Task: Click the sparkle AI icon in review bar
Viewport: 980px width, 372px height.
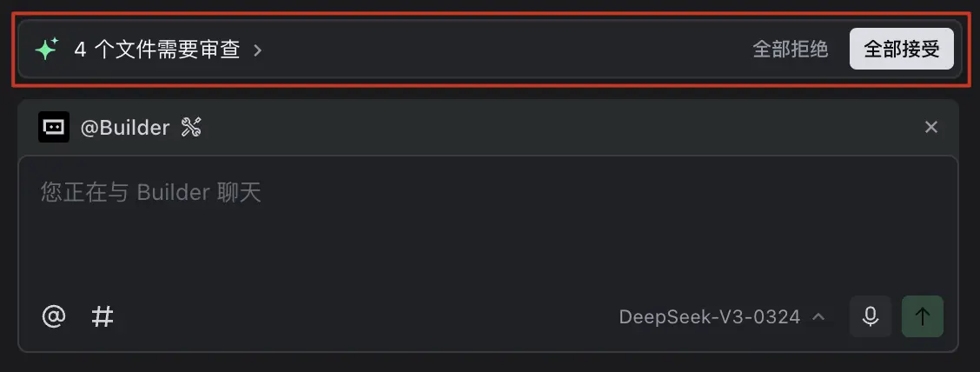Action: [x=46, y=50]
